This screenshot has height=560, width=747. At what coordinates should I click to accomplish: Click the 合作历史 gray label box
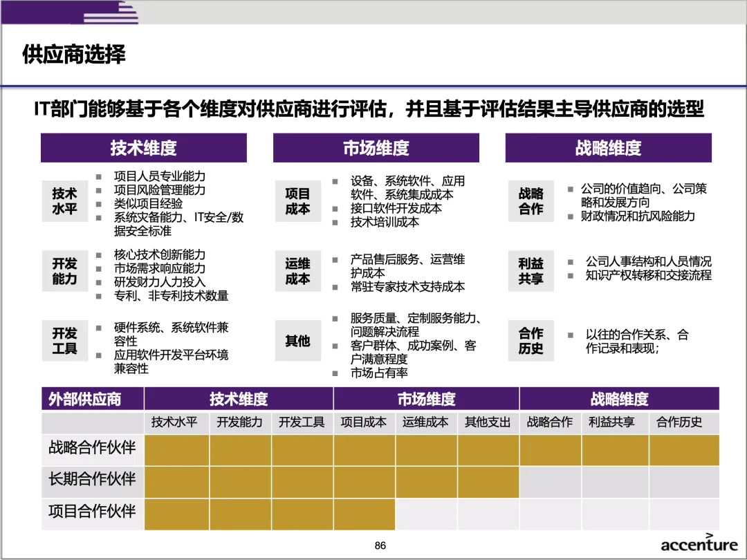pos(531,340)
